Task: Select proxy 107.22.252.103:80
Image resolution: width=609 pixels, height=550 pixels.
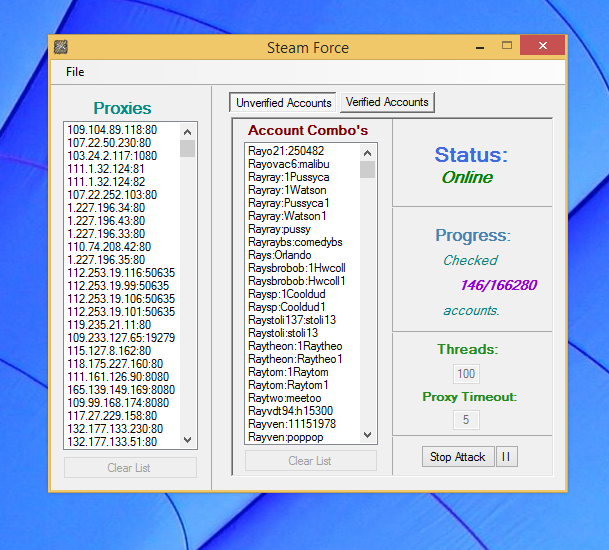Action: point(112,195)
